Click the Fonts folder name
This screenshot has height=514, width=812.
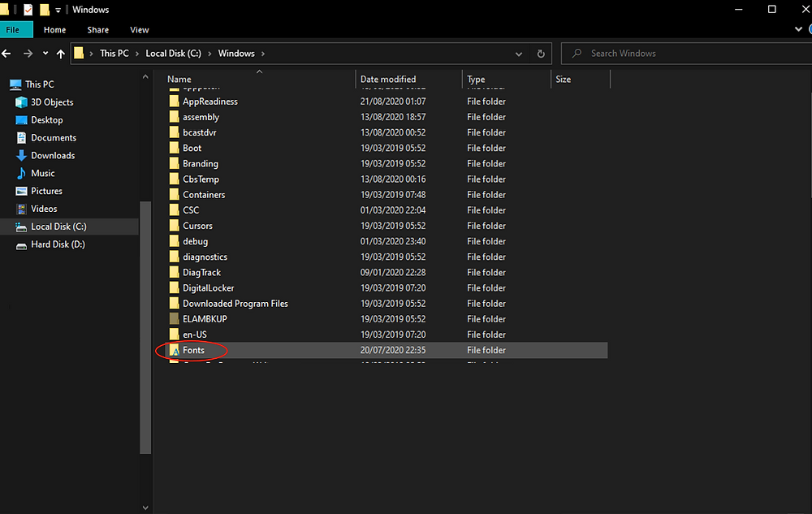click(x=194, y=351)
